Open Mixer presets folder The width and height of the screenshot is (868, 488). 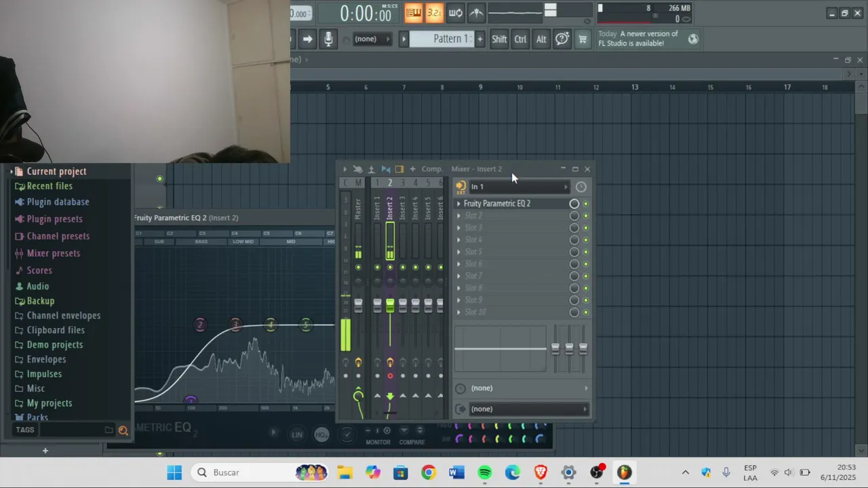(x=53, y=253)
